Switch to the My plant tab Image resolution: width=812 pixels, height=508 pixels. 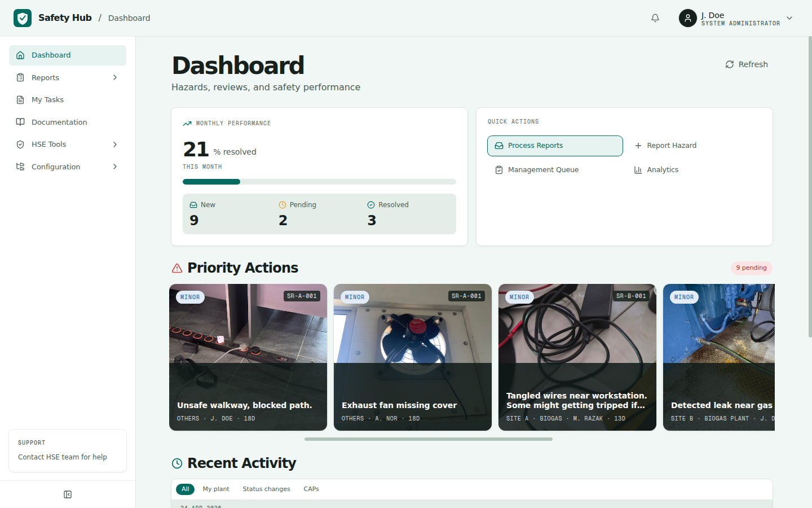216,489
